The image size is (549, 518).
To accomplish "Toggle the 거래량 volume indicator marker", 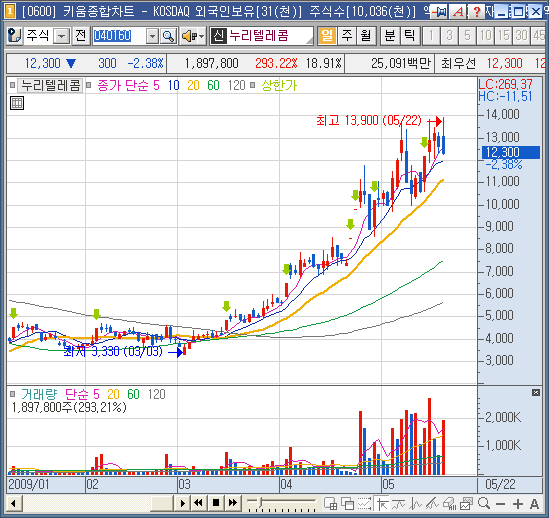I will 13,394.
